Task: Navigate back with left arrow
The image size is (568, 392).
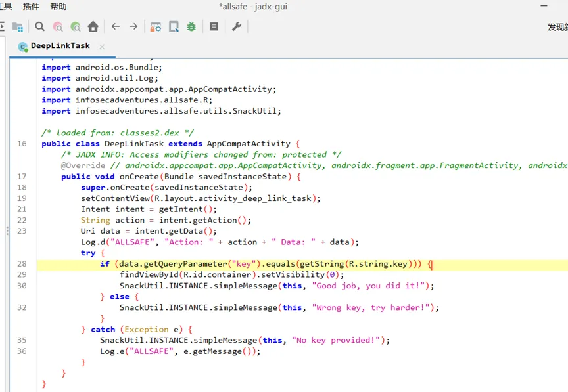Action: click(x=116, y=26)
